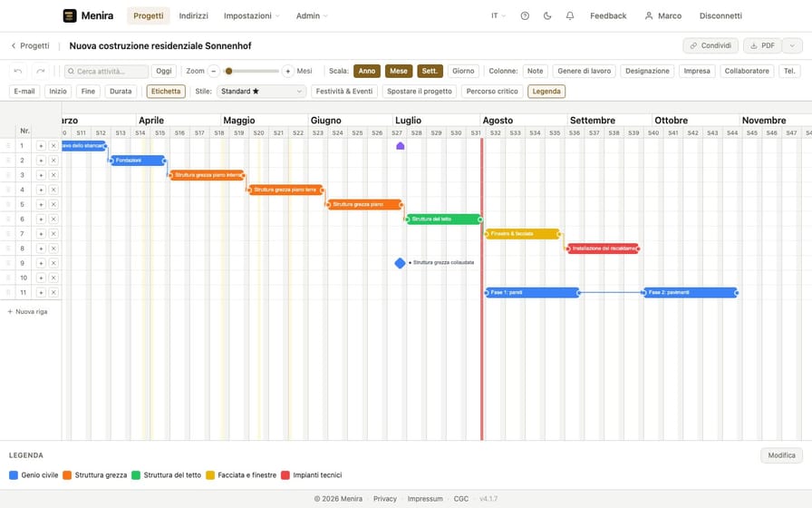Select Finestre & facciata yellow task bar
The width and height of the screenshot is (812, 508).
pyautogui.click(x=523, y=234)
